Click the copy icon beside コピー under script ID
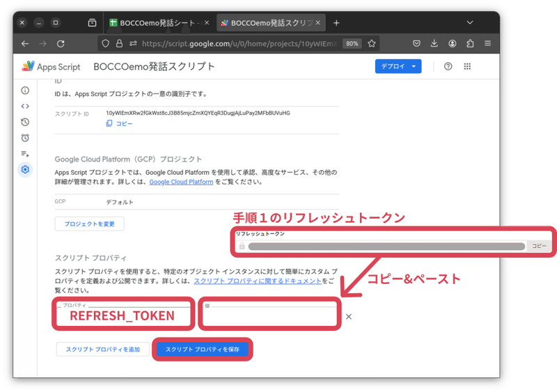557x392 pixels. point(109,123)
